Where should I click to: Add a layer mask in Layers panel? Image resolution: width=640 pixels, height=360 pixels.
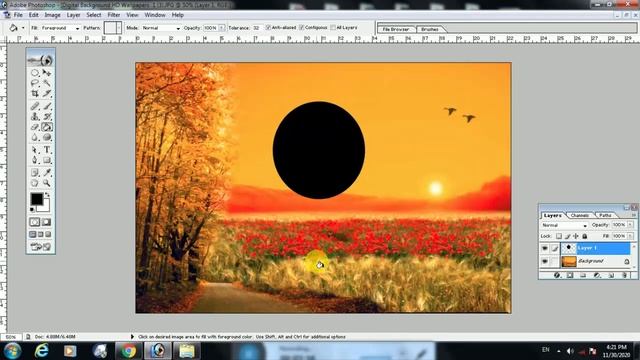570,276
